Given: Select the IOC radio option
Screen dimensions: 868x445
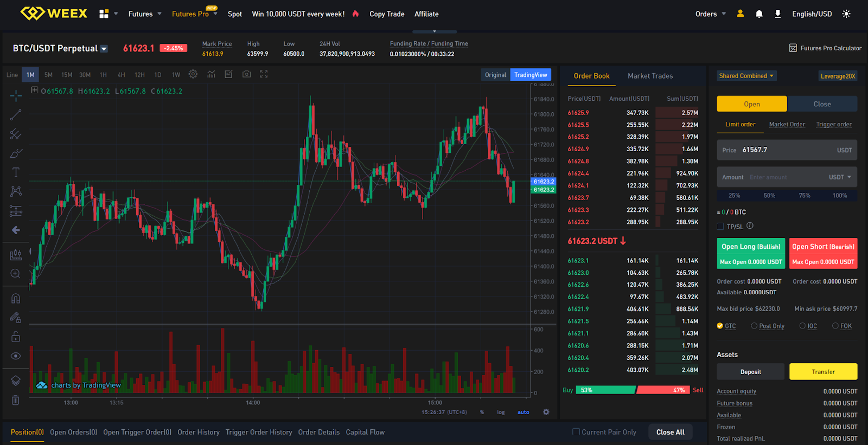Looking at the screenshot, I should click(x=802, y=326).
